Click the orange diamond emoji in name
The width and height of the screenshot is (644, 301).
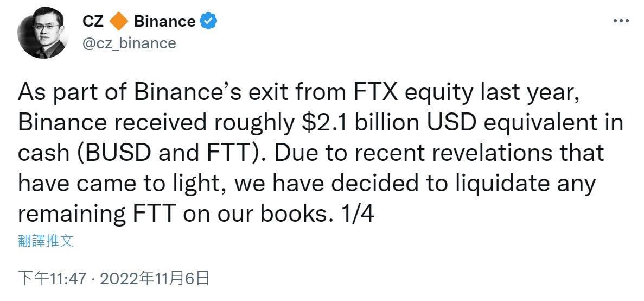tap(119, 21)
